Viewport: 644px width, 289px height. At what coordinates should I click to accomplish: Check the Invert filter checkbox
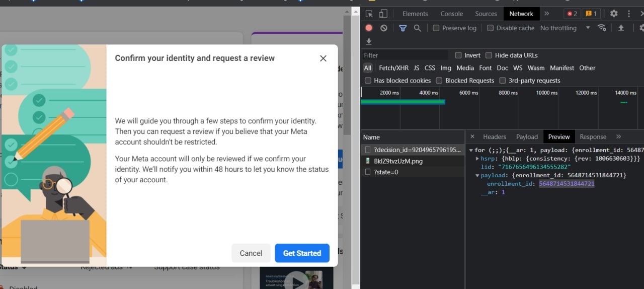point(458,55)
